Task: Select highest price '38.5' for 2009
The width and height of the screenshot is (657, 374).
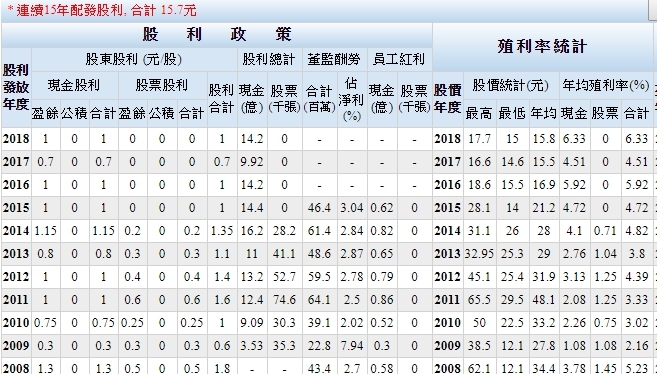Action: click(x=479, y=346)
